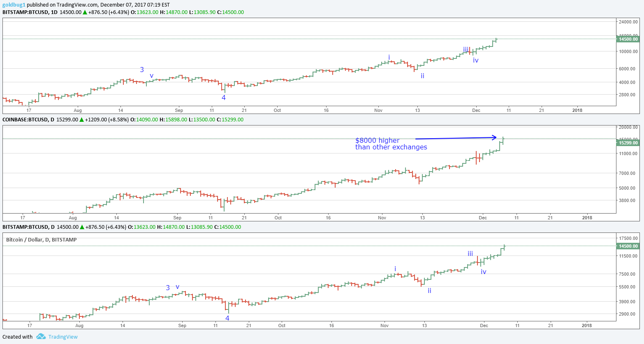This screenshot has width=644, height=344.
Task: Click the 17500.00 level on bottom price axis
Action: coord(629,238)
